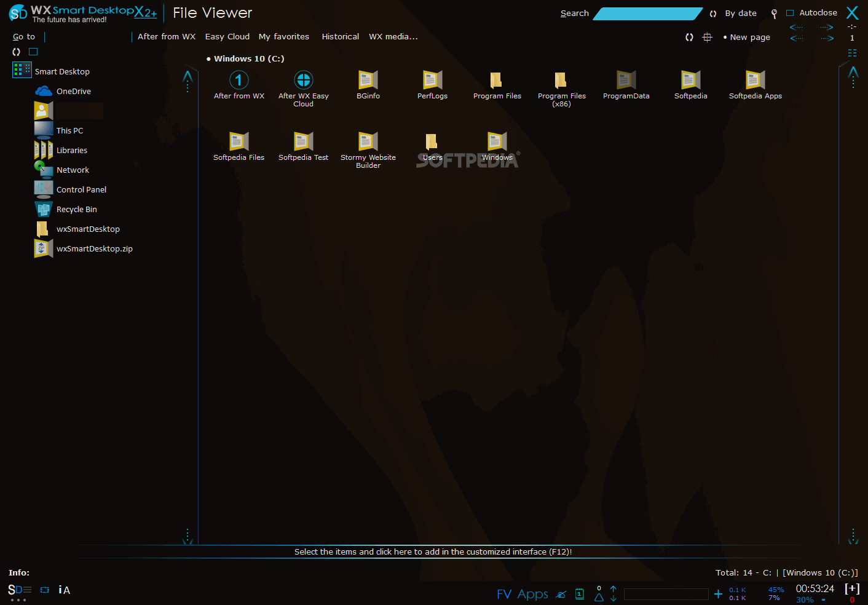Open the Softpedia Apps folder
868x605 pixels.
(756, 80)
